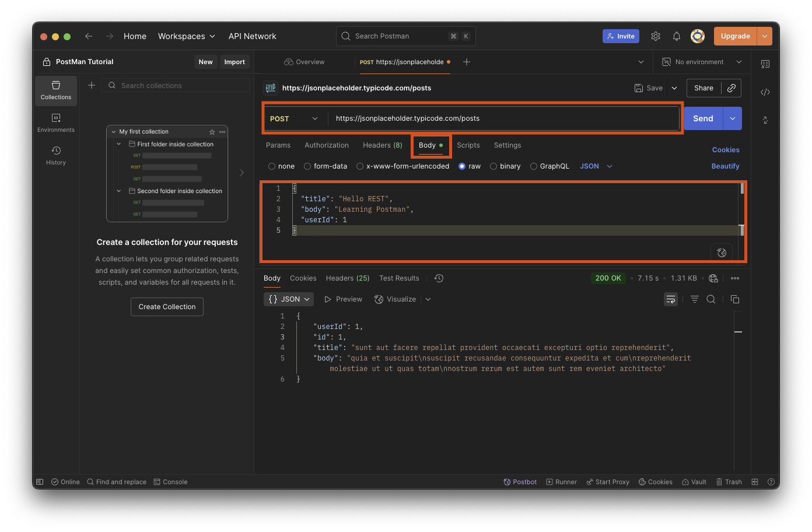
Task: Open the user avatar menu
Action: point(698,36)
